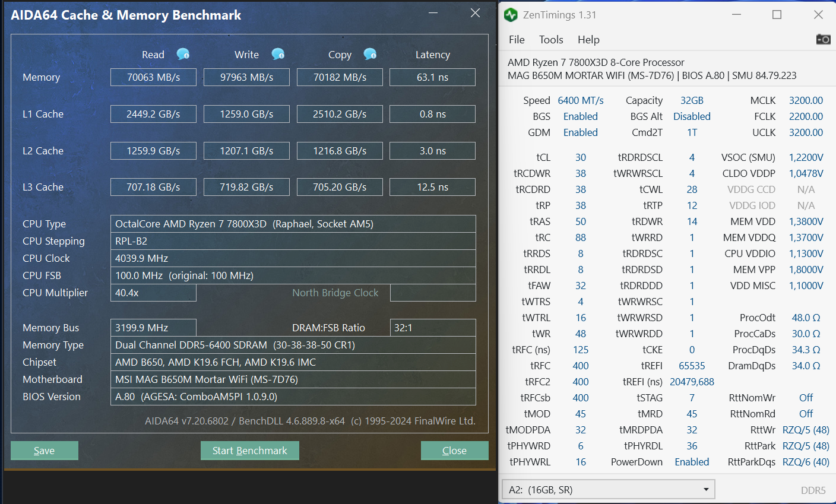Select the L3 Cache Latency value 12.5 ns

point(432,187)
